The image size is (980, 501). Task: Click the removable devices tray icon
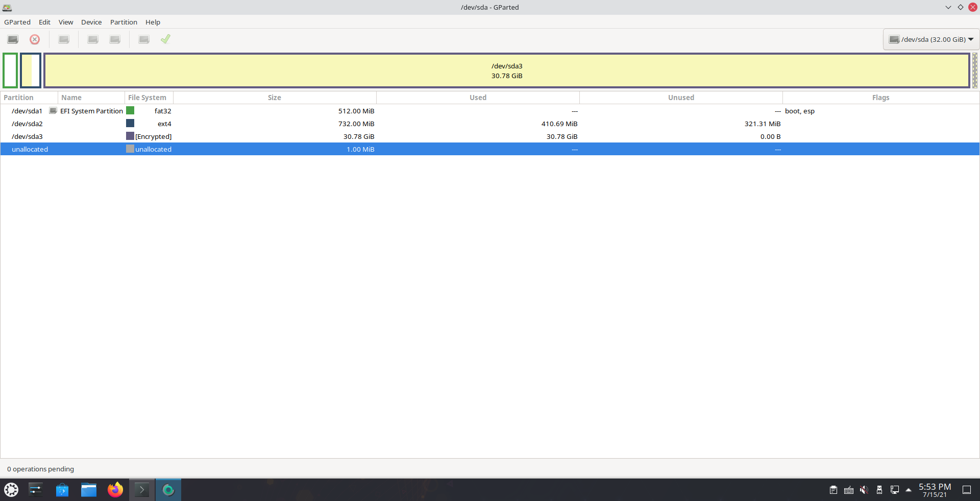pyautogui.click(x=879, y=490)
